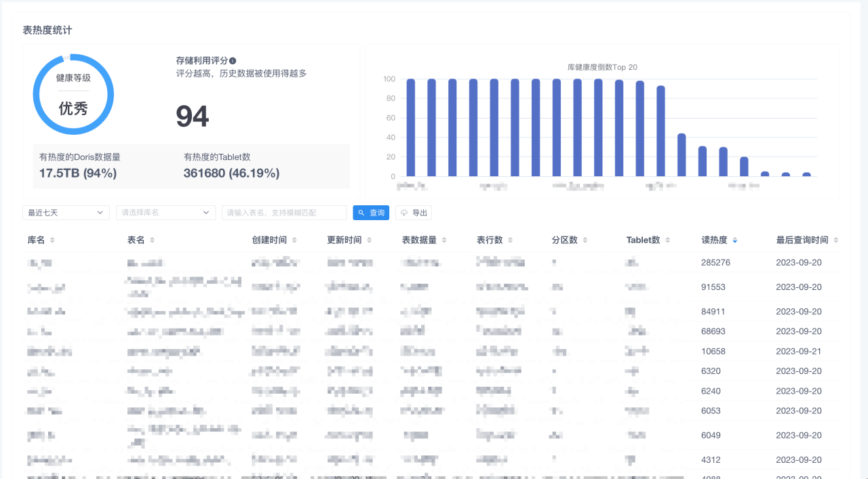Sort by Tablet数 column sort icon

667,241
